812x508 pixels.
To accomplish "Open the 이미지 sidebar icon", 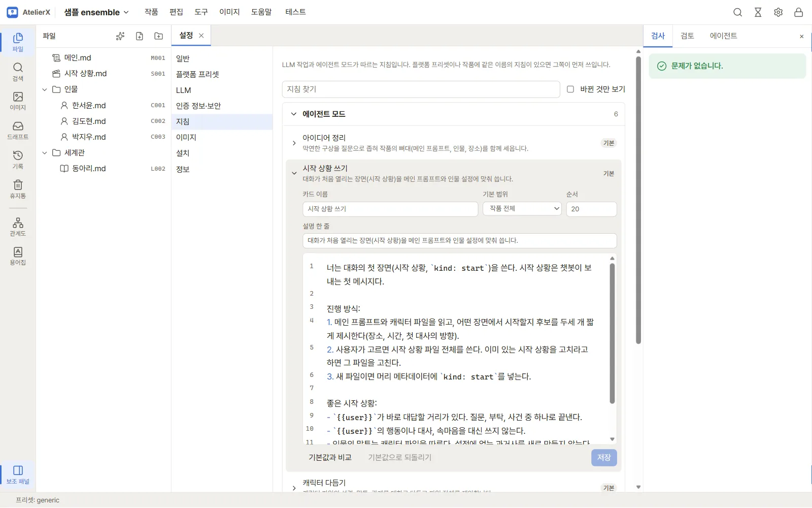I will (18, 101).
